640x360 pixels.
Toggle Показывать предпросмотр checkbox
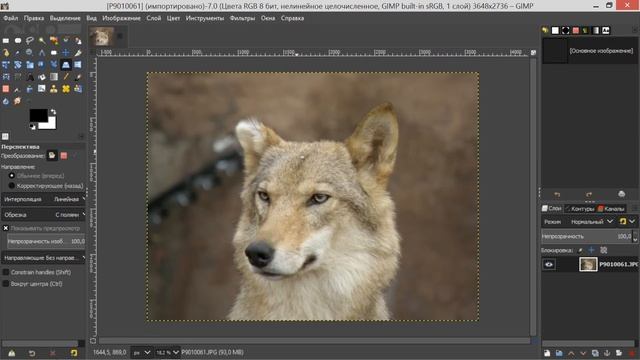point(6,228)
